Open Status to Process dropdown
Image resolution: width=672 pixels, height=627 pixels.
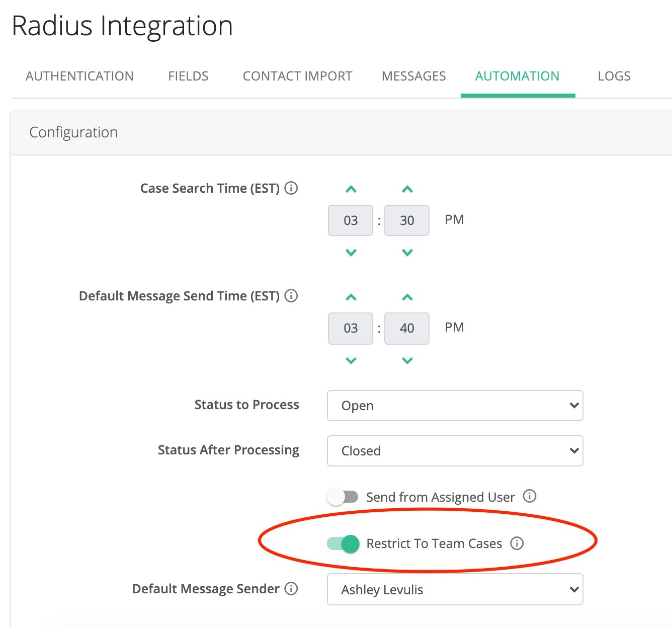tap(455, 406)
